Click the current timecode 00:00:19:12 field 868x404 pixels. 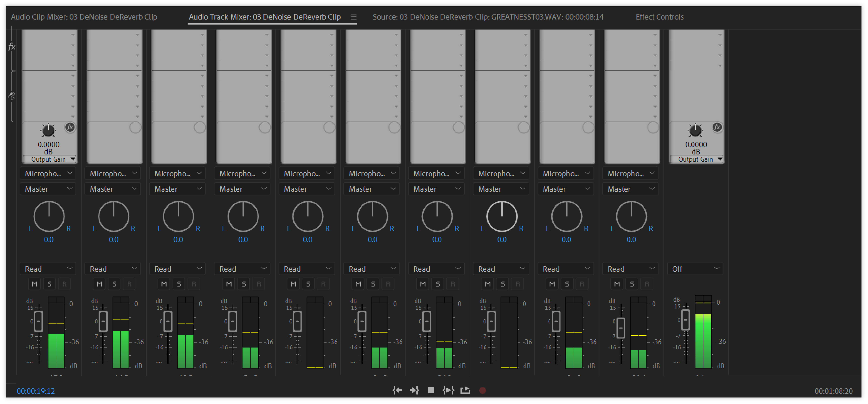pos(36,391)
